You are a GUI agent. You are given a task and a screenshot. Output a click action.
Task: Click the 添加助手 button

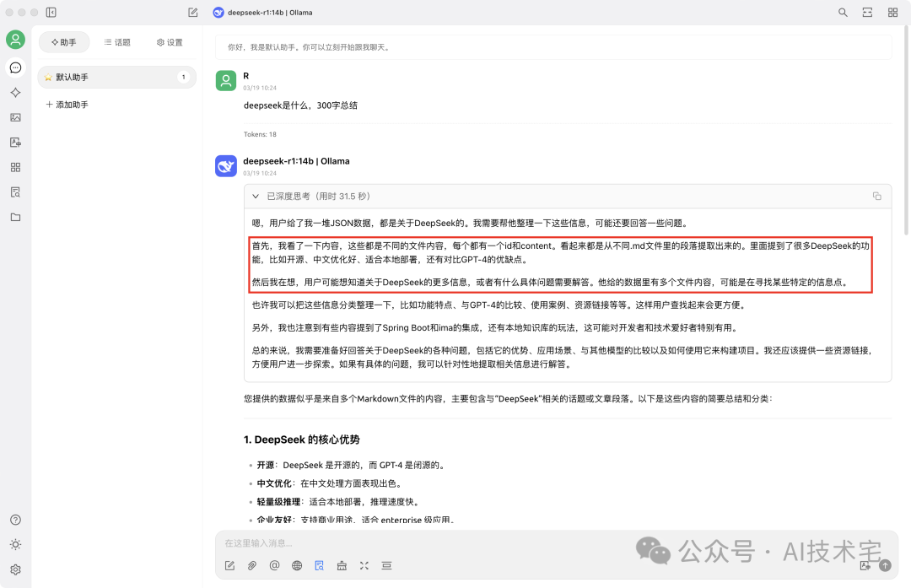[67, 105]
